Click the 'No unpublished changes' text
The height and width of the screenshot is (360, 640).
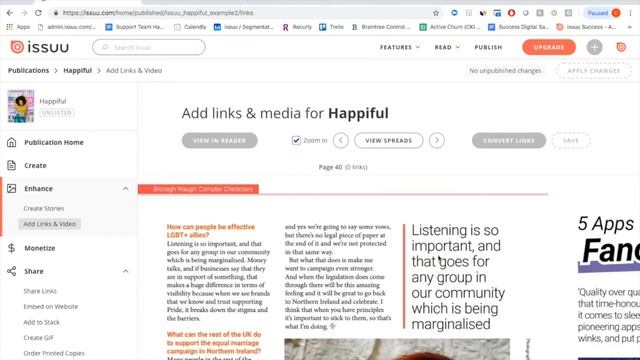tap(505, 71)
